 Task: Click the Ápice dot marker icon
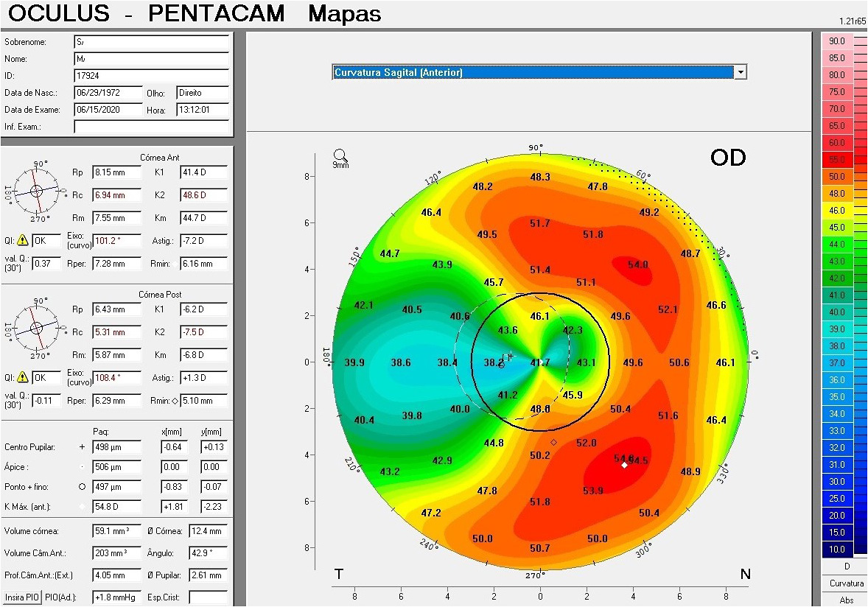click(81, 466)
